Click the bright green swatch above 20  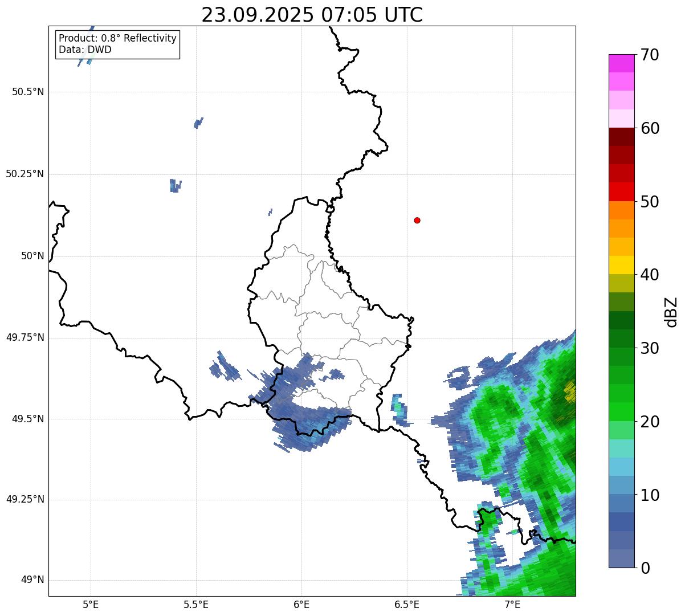click(x=621, y=412)
